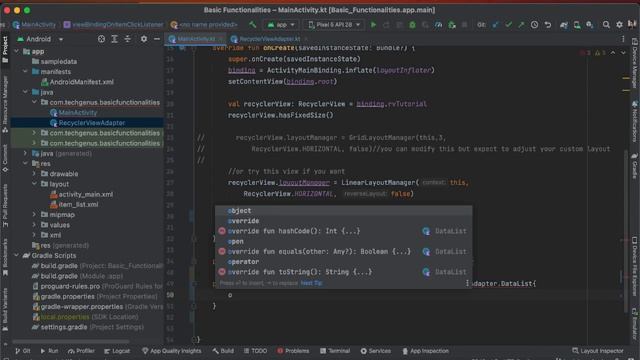The width and height of the screenshot is (640, 360).
Task: Collapse the Gradle Scripts node
Action: tap(17, 256)
